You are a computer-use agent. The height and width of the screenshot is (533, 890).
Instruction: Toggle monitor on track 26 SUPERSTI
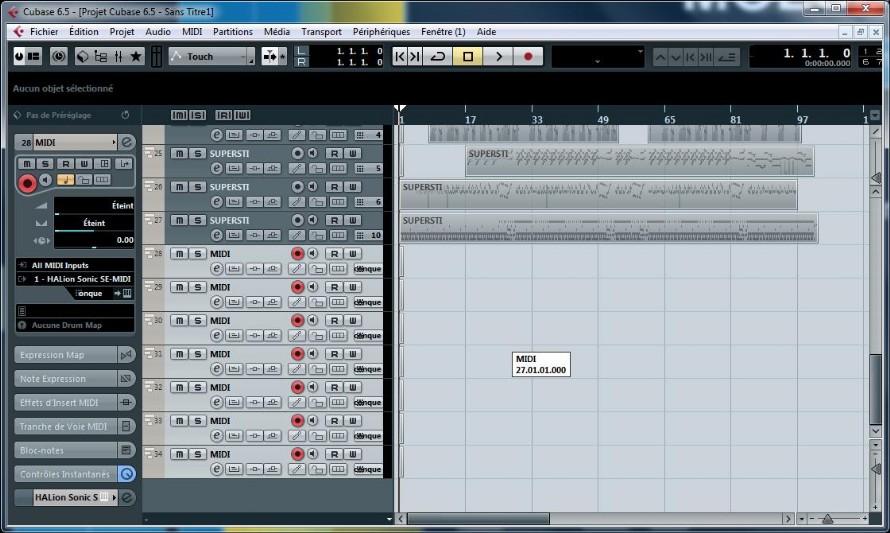(x=313, y=187)
